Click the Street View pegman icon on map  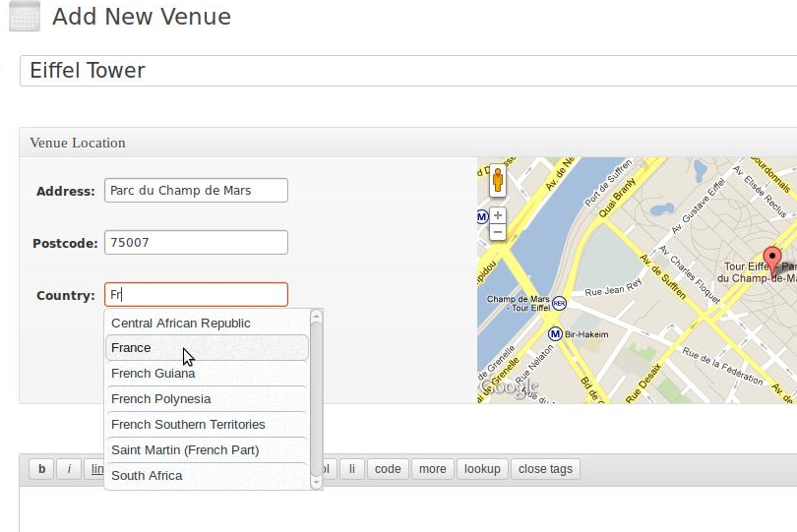click(x=498, y=180)
